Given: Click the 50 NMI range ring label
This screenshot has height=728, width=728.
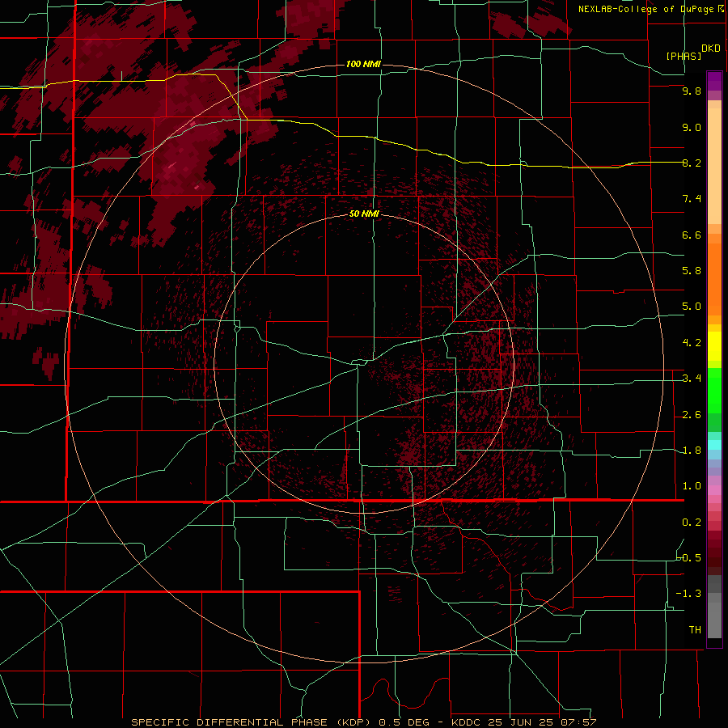Looking at the screenshot, I should click(x=364, y=214).
